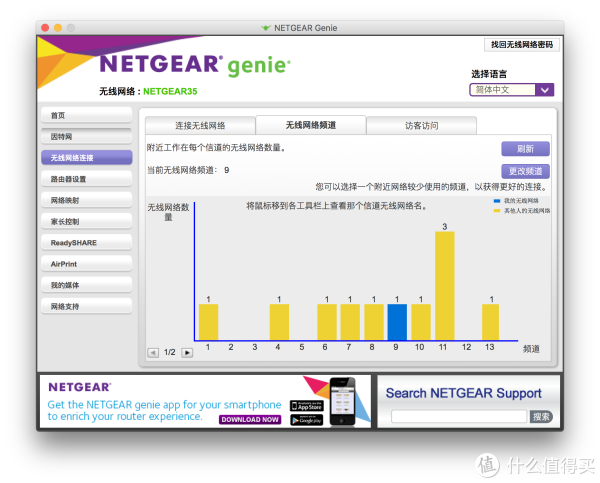Open the 因特网 sidebar page
600x483 pixels.
point(86,137)
